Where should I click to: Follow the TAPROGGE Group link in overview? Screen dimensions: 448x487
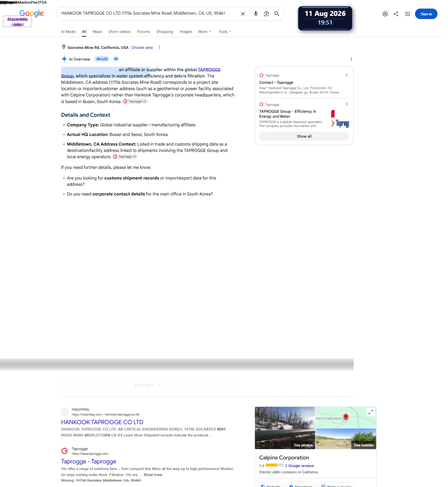pyautogui.click(x=209, y=69)
